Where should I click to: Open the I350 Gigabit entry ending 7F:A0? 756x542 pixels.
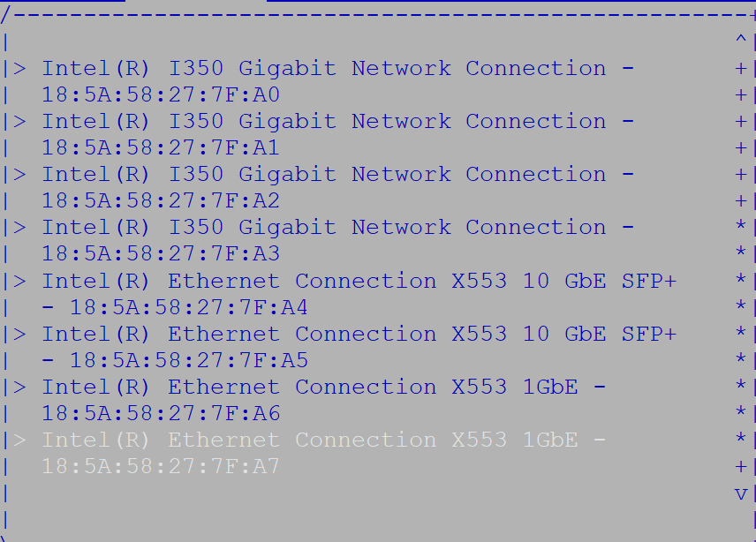pyautogui.click(x=337, y=81)
